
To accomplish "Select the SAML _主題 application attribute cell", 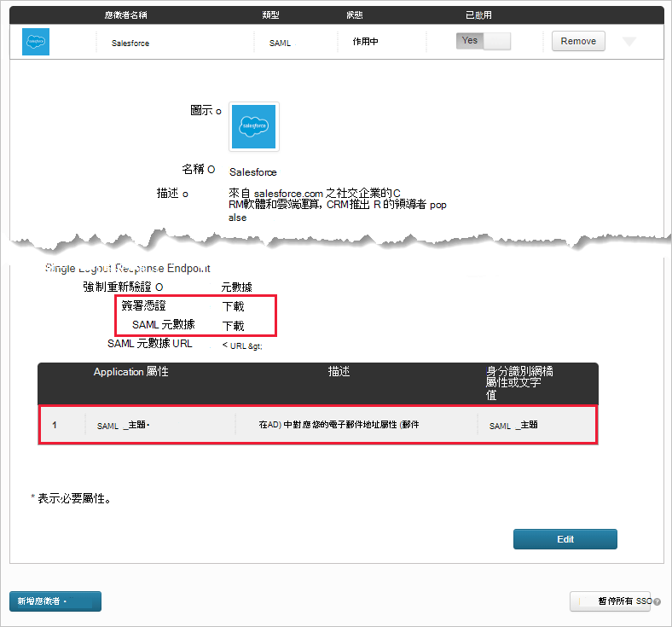I will tap(123, 425).
